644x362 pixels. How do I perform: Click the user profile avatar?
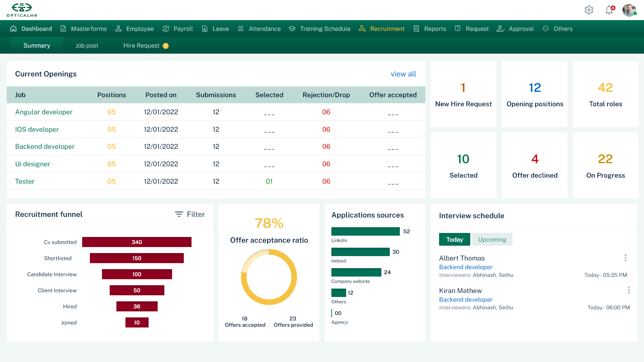click(629, 10)
